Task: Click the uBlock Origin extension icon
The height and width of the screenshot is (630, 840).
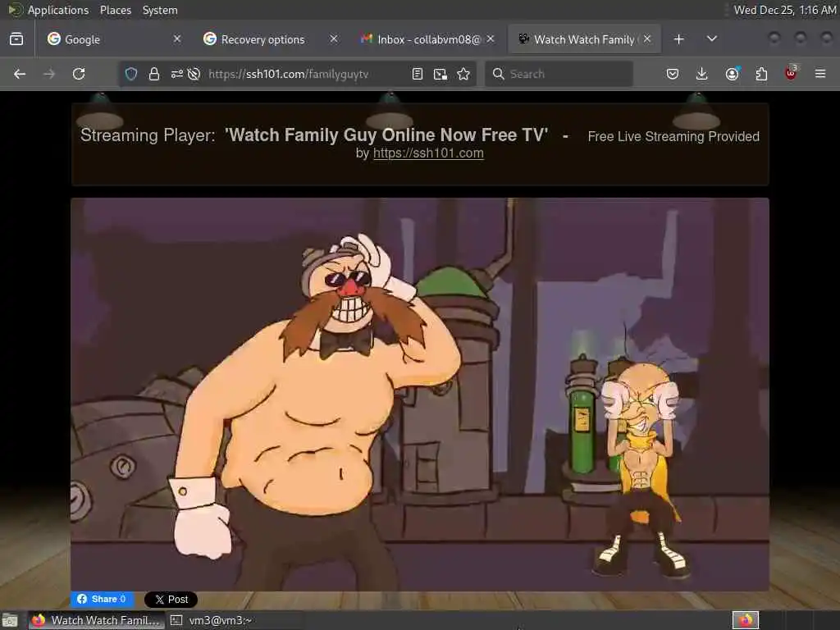Action: tap(791, 73)
